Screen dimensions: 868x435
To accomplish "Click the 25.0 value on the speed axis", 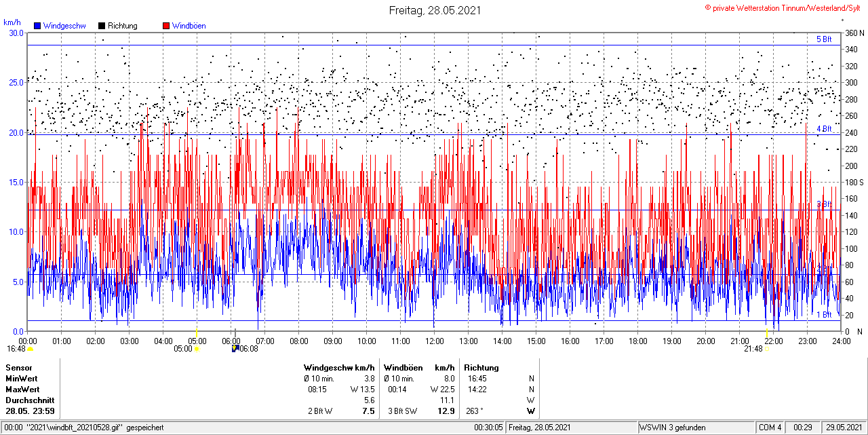I will coord(16,82).
